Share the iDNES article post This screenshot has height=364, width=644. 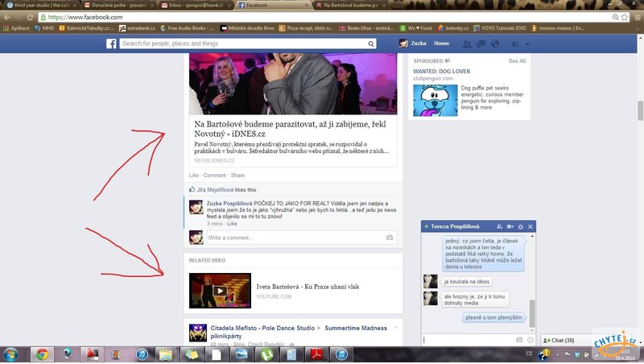(x=237, y=176)
